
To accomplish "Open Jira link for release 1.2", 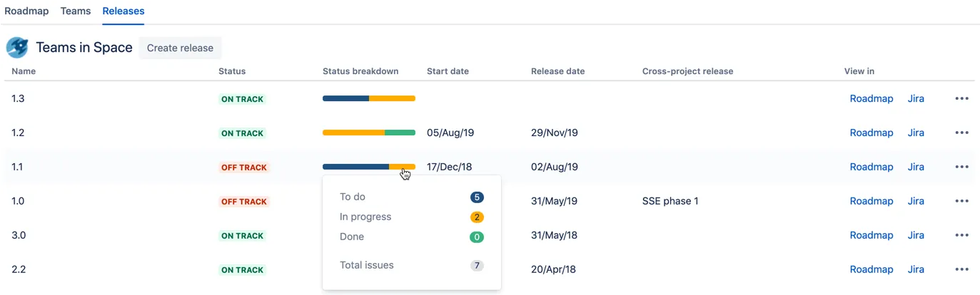I will coord(916,133).
